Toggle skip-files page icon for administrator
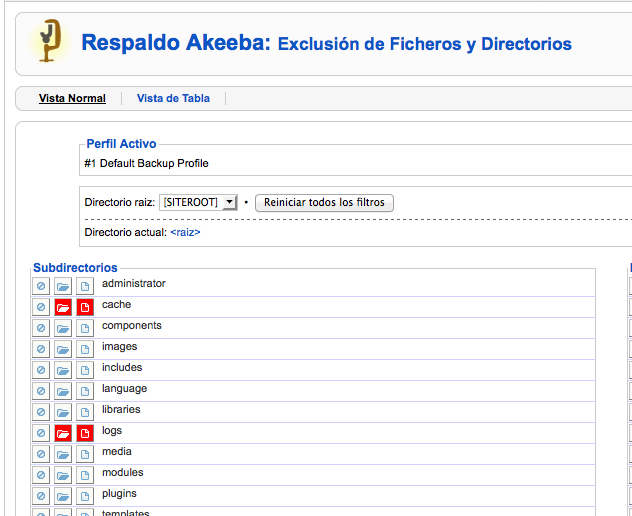The width and height of the screenshot is (632, 516). 85,286
